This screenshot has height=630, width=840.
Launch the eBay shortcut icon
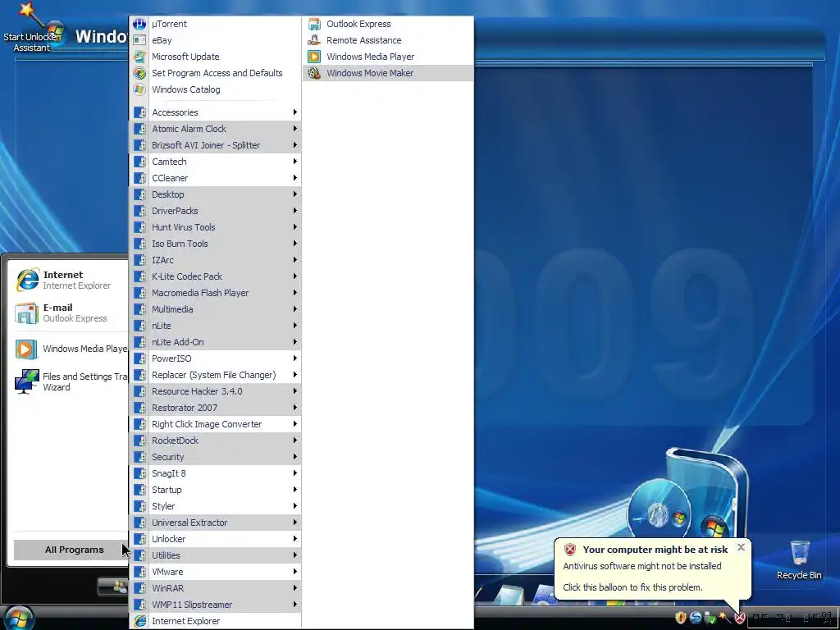[139, 40]
